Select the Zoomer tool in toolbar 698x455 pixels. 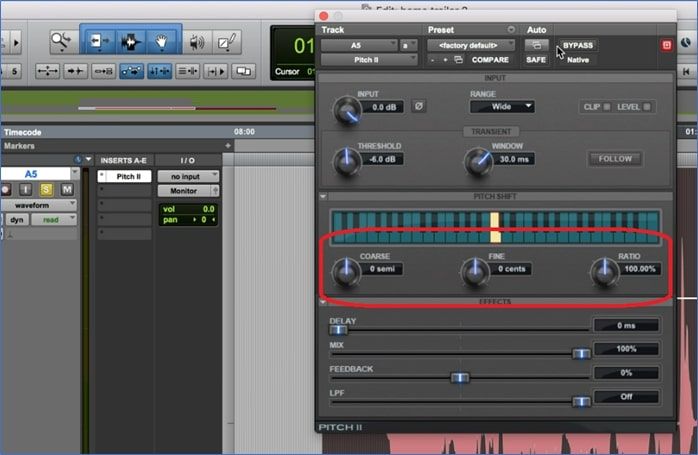pyautogui.click(x=62, y=42)
